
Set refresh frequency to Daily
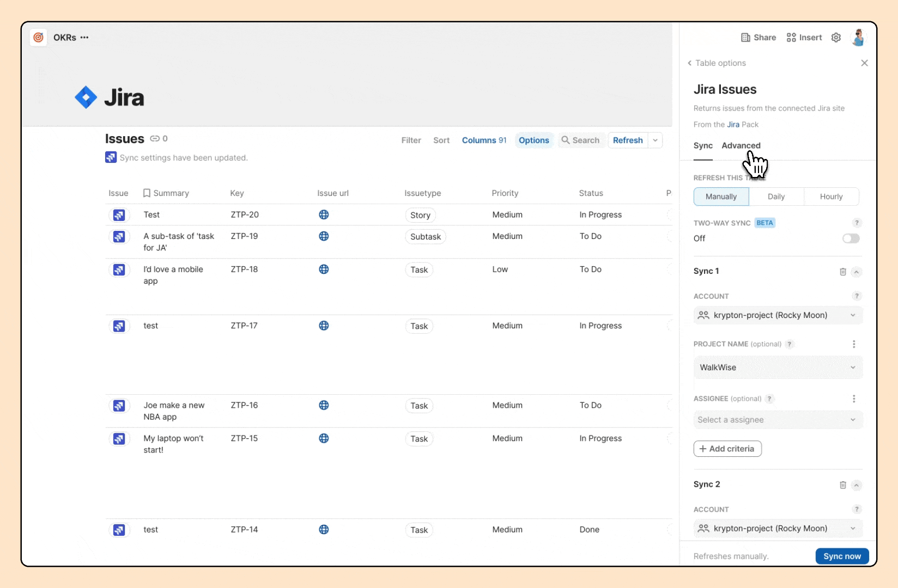(x=776, y=197)
